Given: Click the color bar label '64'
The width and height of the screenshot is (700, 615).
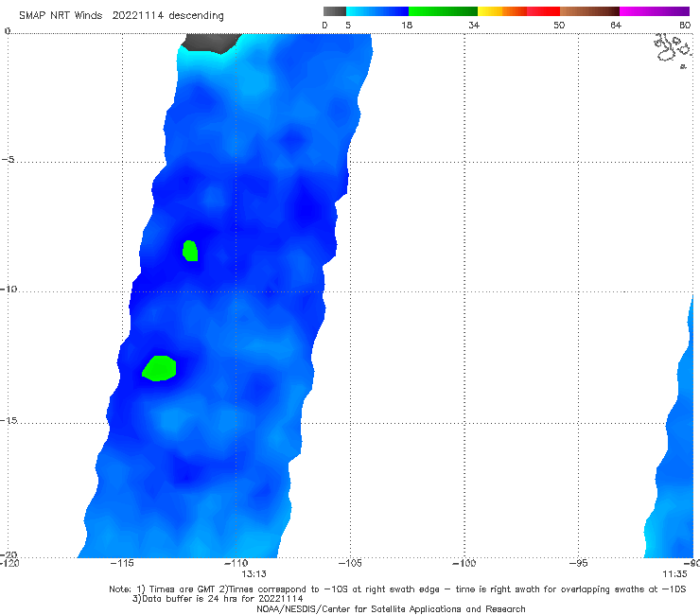Looking at the screenshot, I should tap(616, 25).
